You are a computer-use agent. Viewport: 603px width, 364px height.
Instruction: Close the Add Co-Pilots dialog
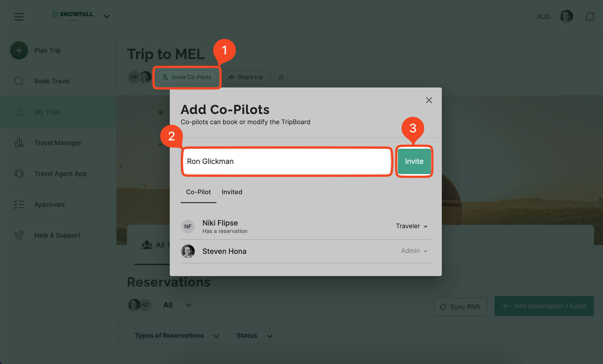coord(429,100)
